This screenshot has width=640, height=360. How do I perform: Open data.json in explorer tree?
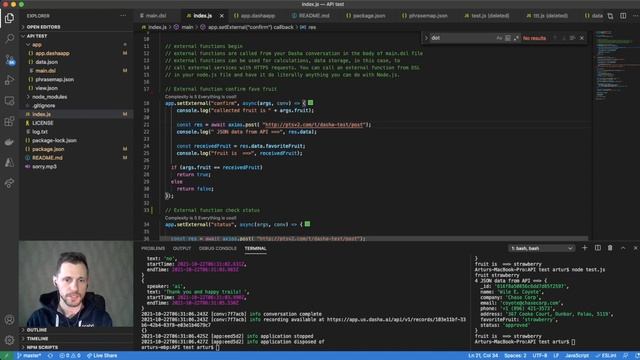pyautogui.click(x=46, y=62)
